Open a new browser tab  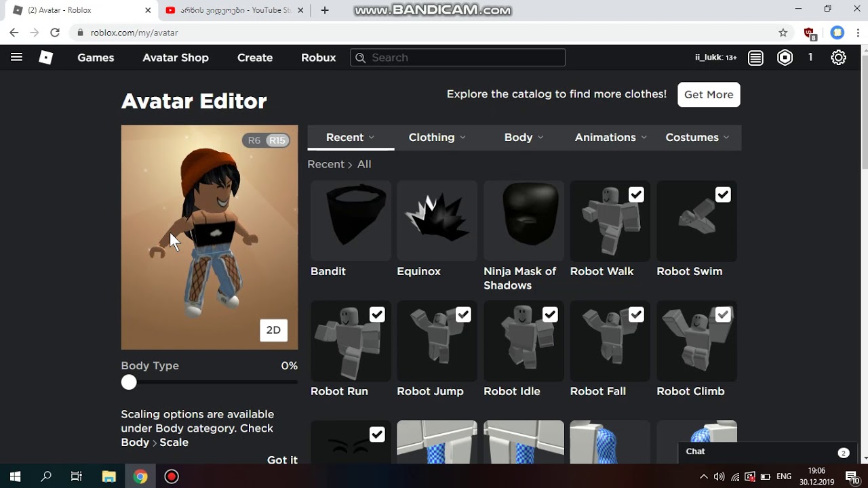pos(325,10)
